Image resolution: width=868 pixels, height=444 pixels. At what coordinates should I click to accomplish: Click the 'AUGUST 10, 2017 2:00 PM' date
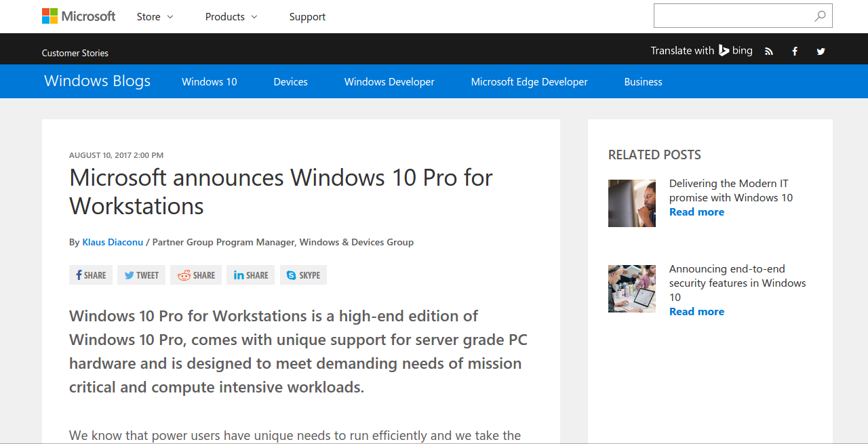[x=116, y=155]
